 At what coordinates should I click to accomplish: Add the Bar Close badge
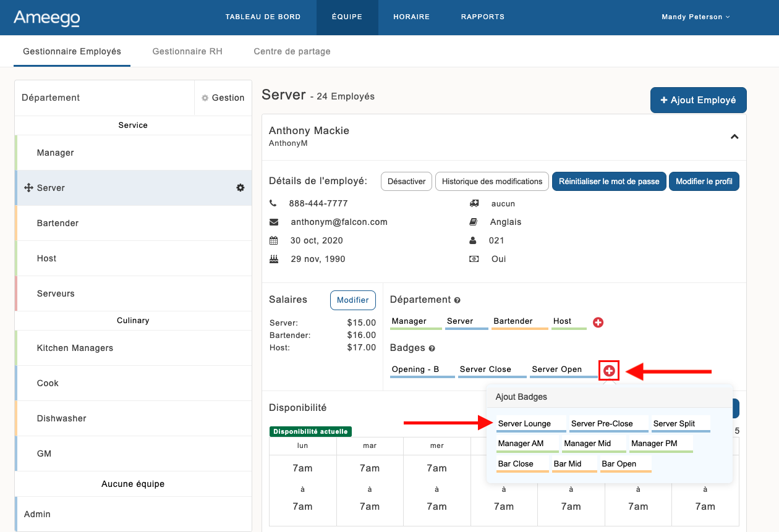click(x=516, y=464)
